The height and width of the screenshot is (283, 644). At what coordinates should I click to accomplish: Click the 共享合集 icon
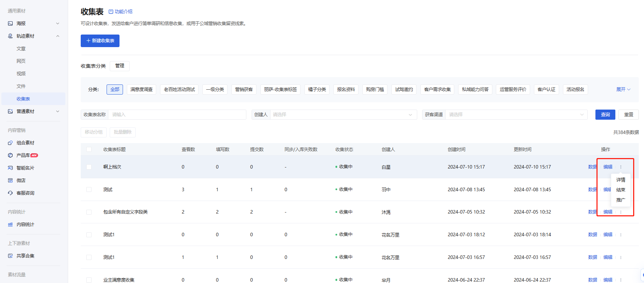click(10, 256)
